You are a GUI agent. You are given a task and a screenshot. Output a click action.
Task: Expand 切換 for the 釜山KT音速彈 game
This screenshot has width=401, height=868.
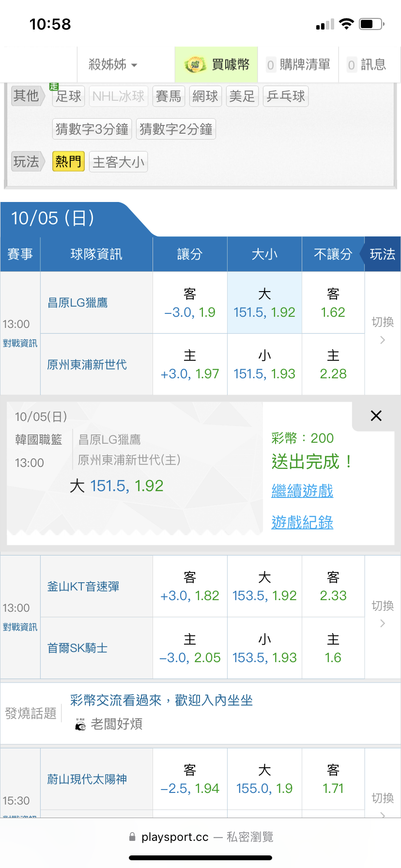point(383,614)
